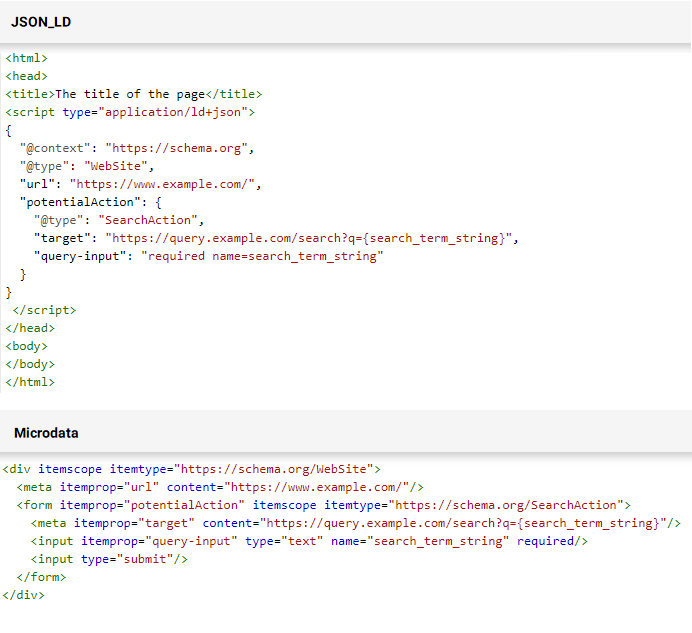Click the https://schema.org/WebSite itemtype value
The height and width of the screenshot is (633, 692).
pos(275,468)
